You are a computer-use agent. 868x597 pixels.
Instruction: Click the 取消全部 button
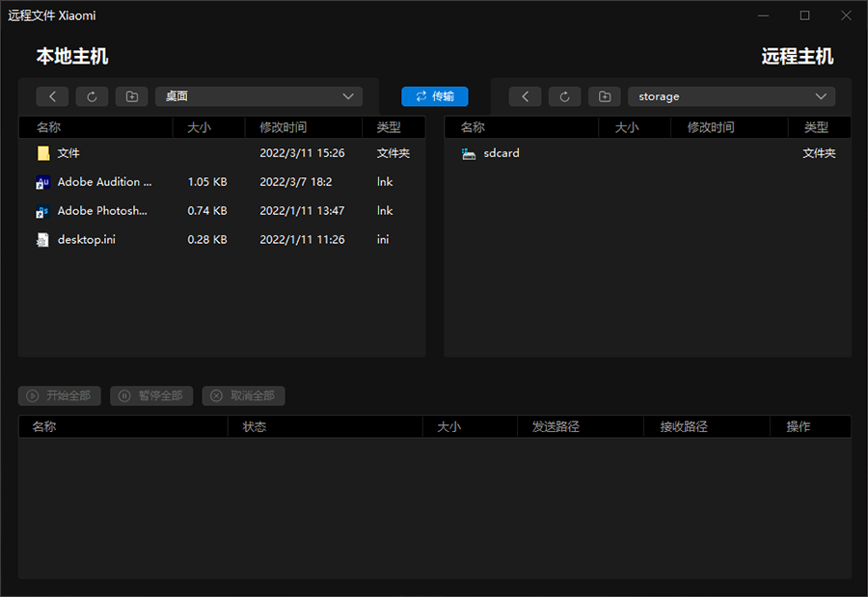tap(244, 396)
